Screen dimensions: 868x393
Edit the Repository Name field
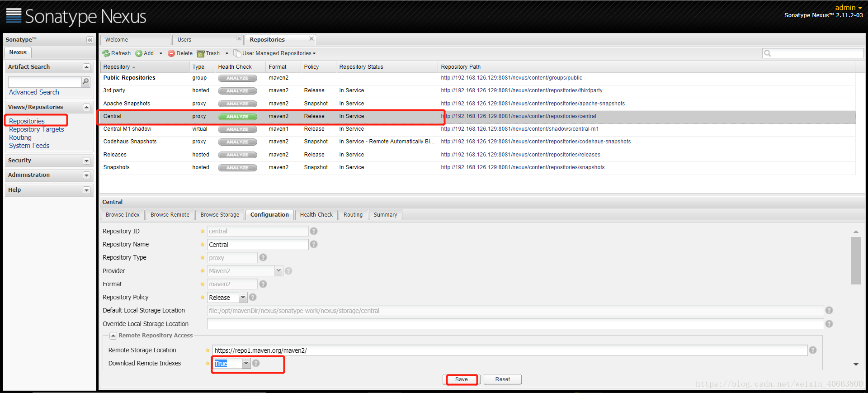point(258,245)
